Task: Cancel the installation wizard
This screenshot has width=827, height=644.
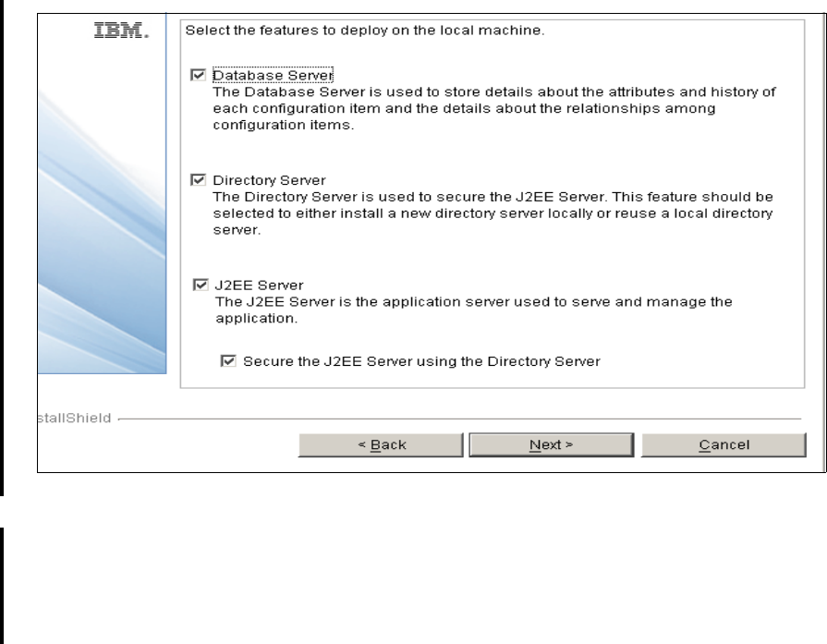Action: tap(724, 444)
